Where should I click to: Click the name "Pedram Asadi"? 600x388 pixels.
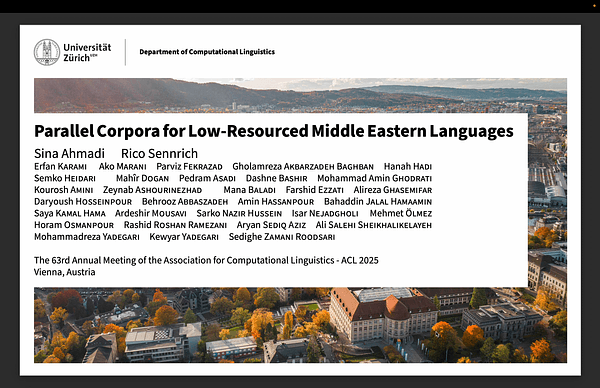[x=207, y=178]
